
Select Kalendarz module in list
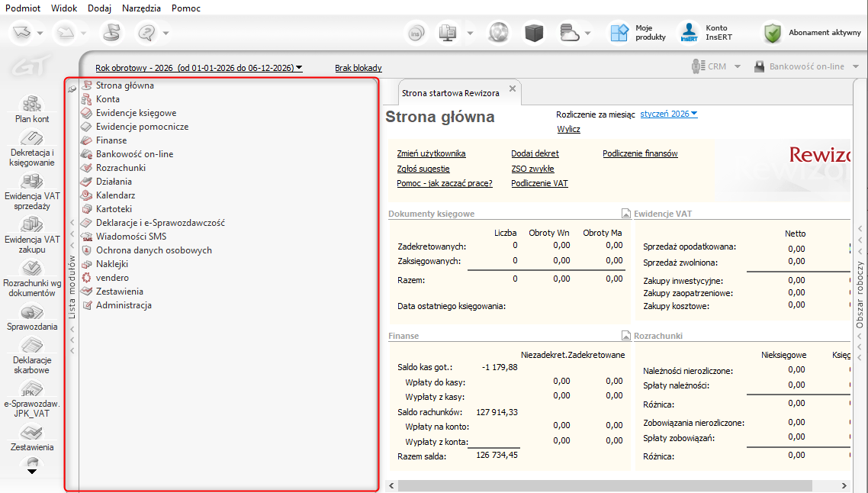pyautogui.click(x=115, y=195)
